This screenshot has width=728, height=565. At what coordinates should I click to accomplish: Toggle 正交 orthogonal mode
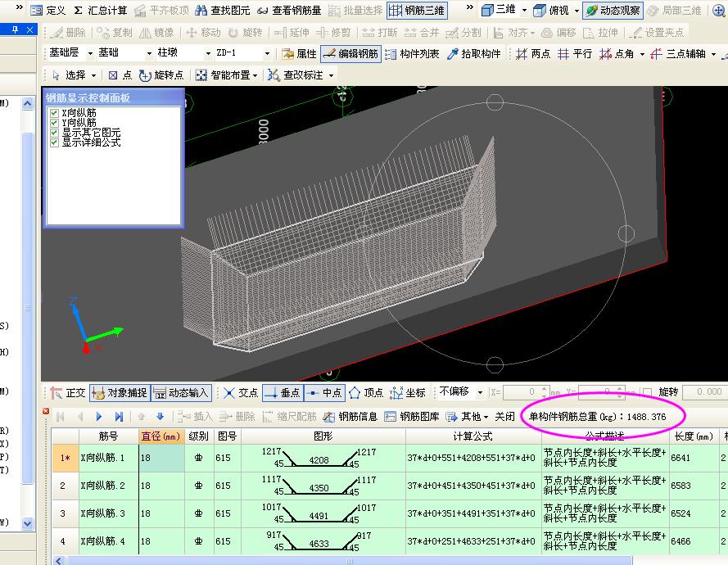68,393
